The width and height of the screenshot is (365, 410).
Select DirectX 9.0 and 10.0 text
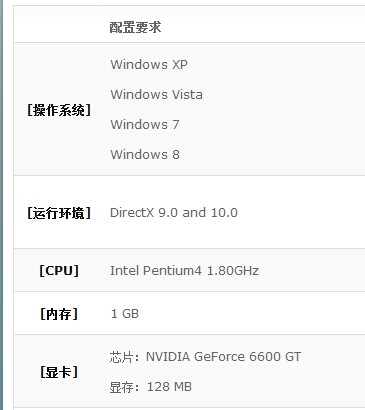[174, 212]
